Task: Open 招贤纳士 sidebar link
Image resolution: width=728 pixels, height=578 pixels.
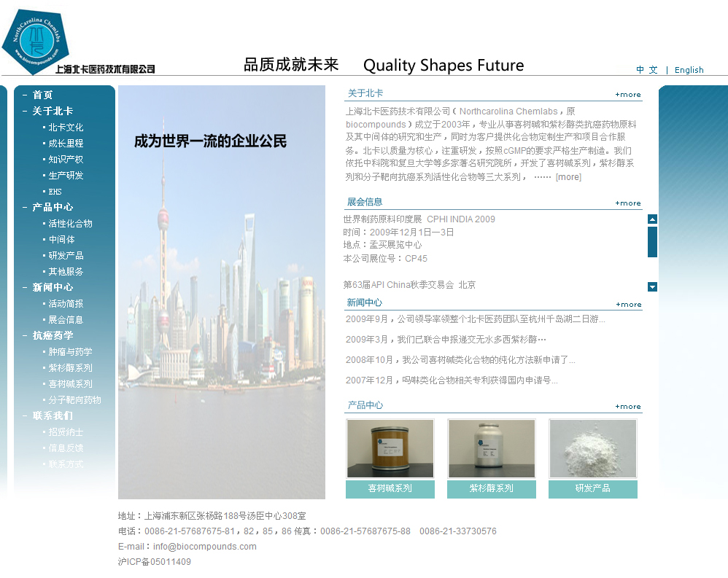Action: coord(66,432)
